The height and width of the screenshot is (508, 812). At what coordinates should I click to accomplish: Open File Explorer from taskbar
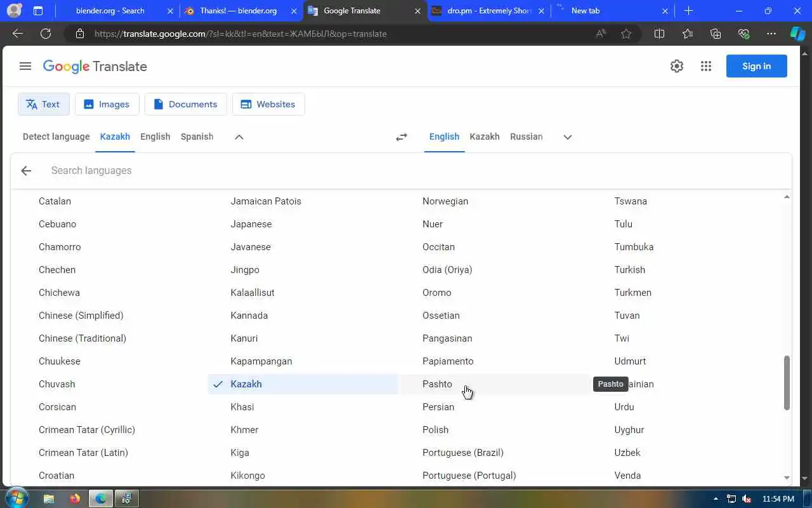(49, 498)
